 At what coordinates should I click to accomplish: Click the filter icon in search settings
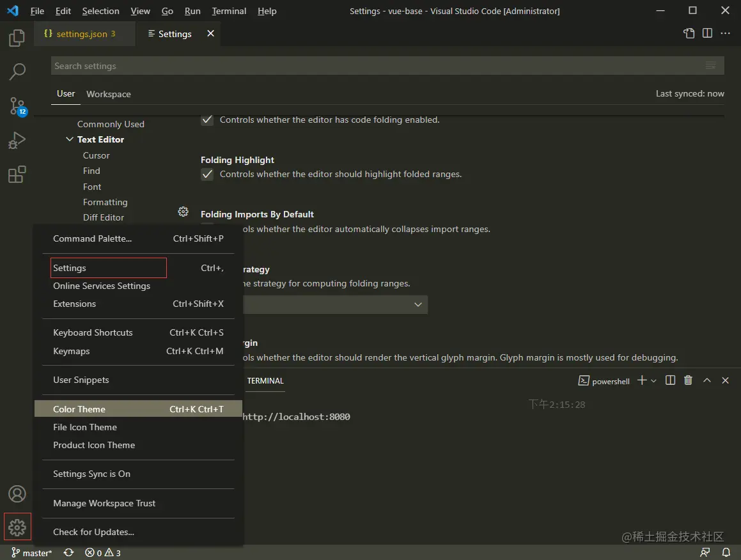click(710, 66)
